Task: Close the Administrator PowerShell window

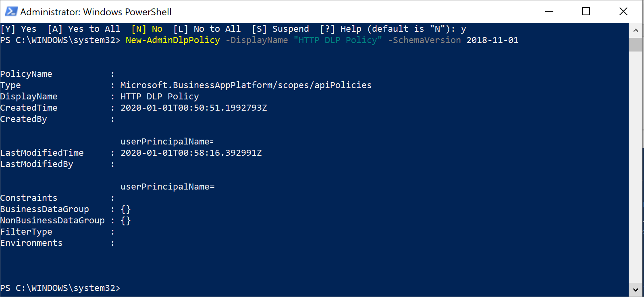Action: (623, 12)
